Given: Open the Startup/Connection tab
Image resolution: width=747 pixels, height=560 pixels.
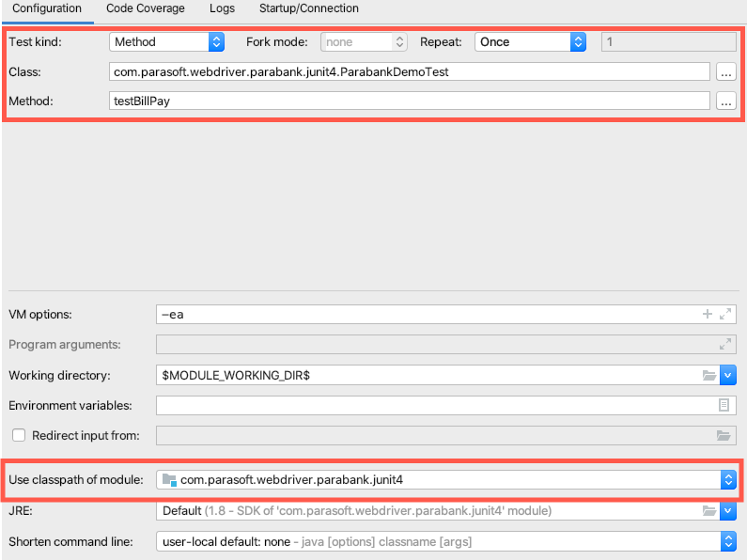Looking at the screenshot, I should (x=309, y=8).
